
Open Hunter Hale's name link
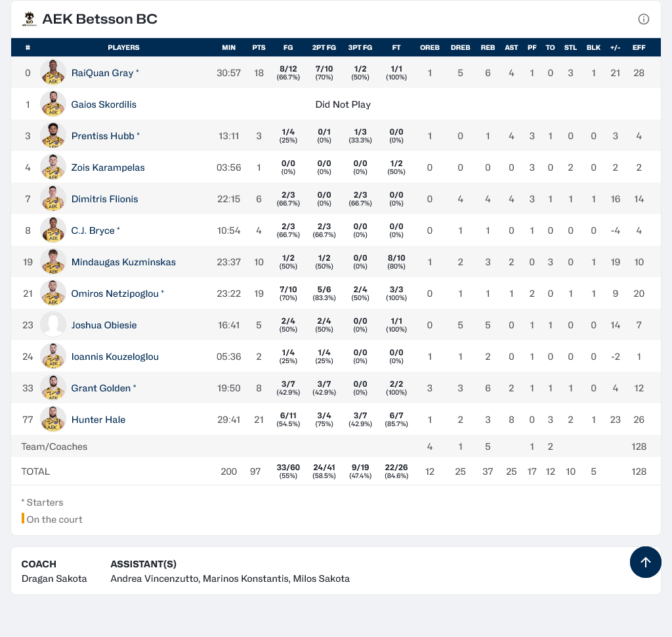click(98, 420)
